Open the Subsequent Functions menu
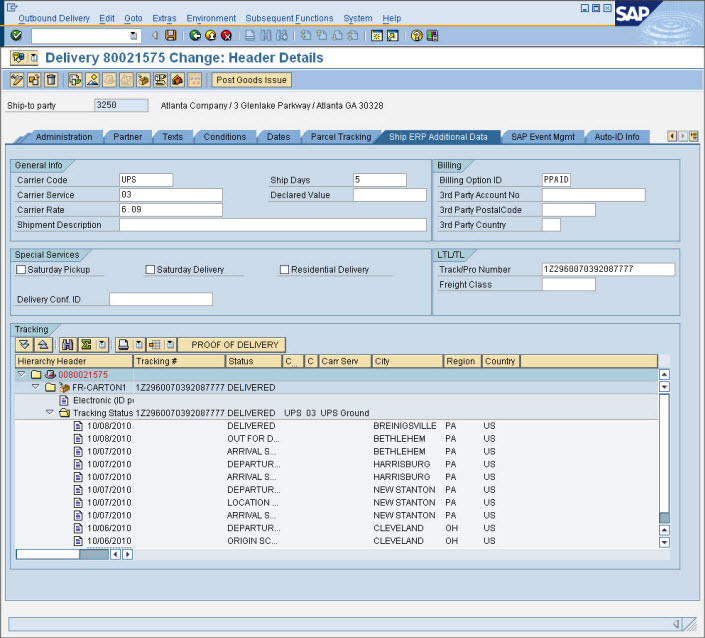 click(x=289, y=18)
